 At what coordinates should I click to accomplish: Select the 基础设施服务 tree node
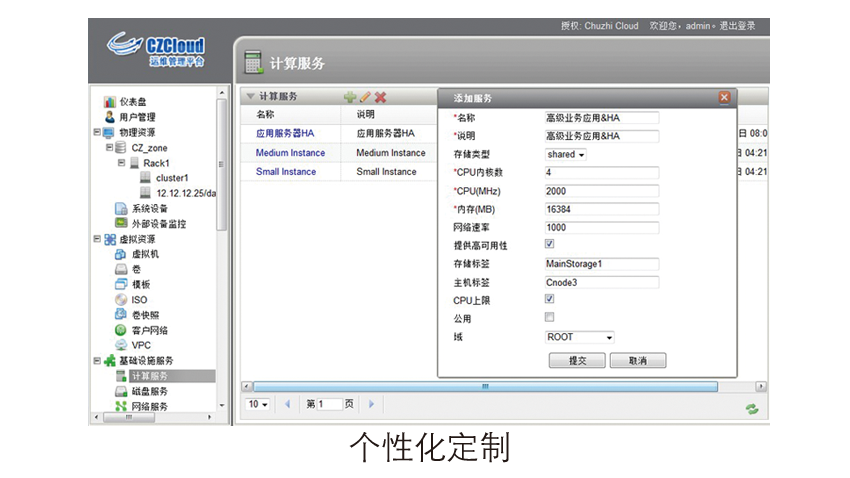(x=146, y=360)
